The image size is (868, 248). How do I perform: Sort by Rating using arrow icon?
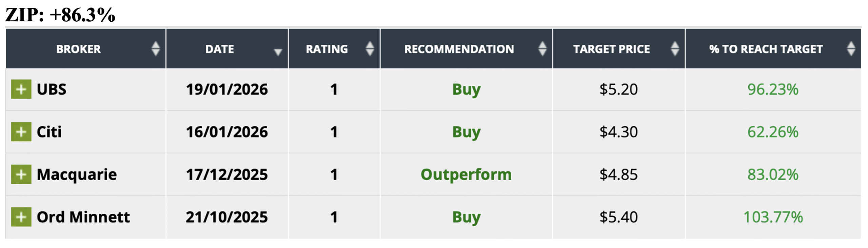370,49
